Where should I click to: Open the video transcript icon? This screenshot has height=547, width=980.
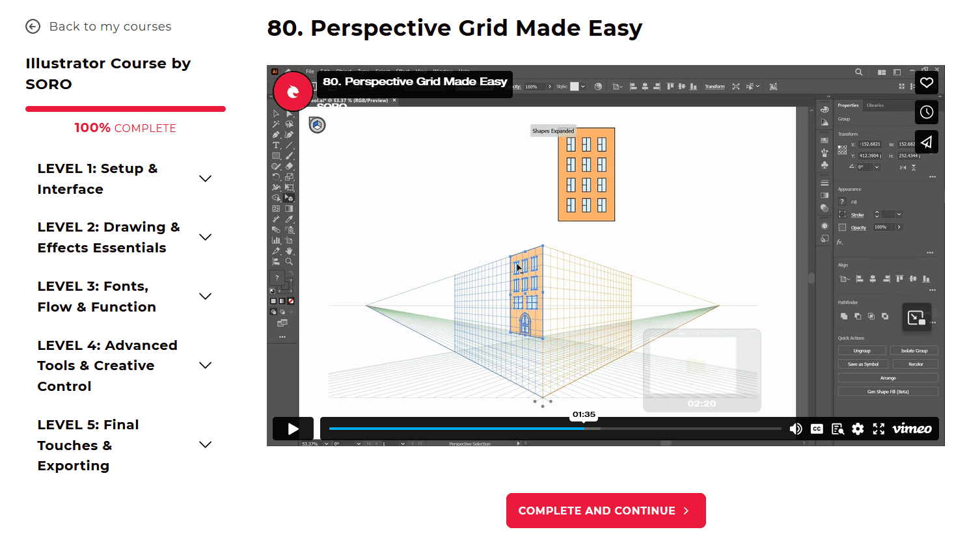click(x=837, y=429)
